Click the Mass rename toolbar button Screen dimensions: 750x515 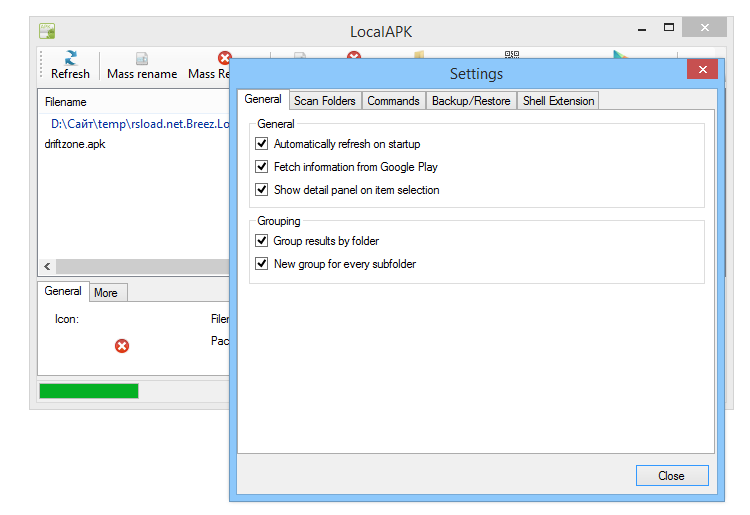(x=142, y=66)
